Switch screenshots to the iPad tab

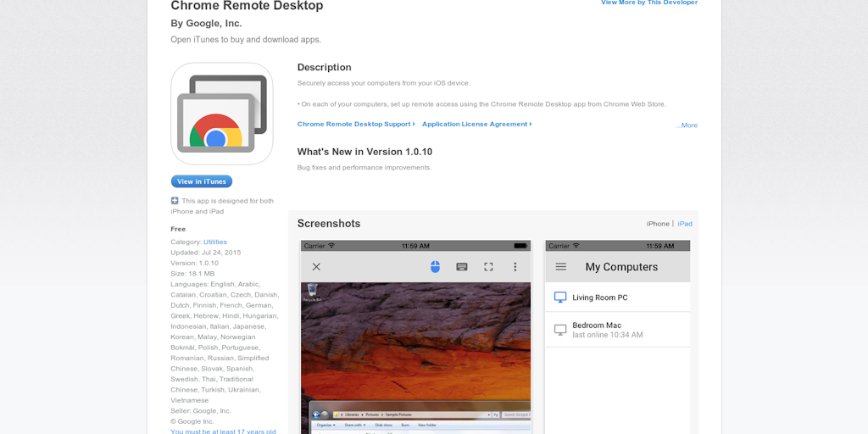pos(685,224)
